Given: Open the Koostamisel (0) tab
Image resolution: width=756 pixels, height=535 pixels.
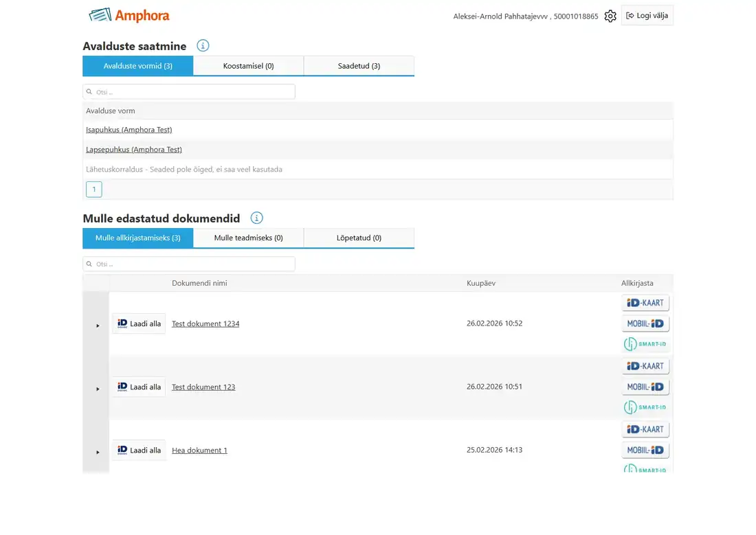Looking at the screenshot, I should coord(248,65).
